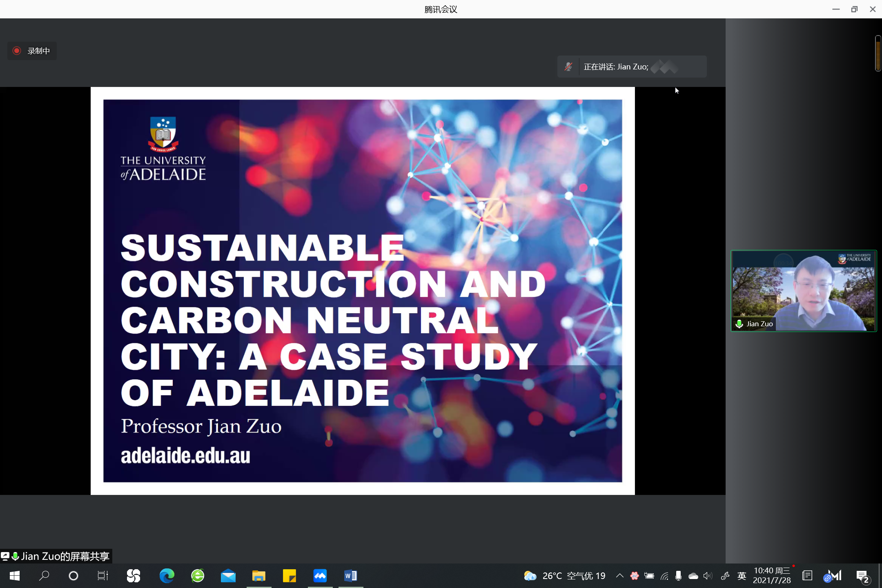Image resolution: width=882 pixels, height=588 pixels.
Task: Expand the hidden system tray icons
Action: (x=619, y=576)
